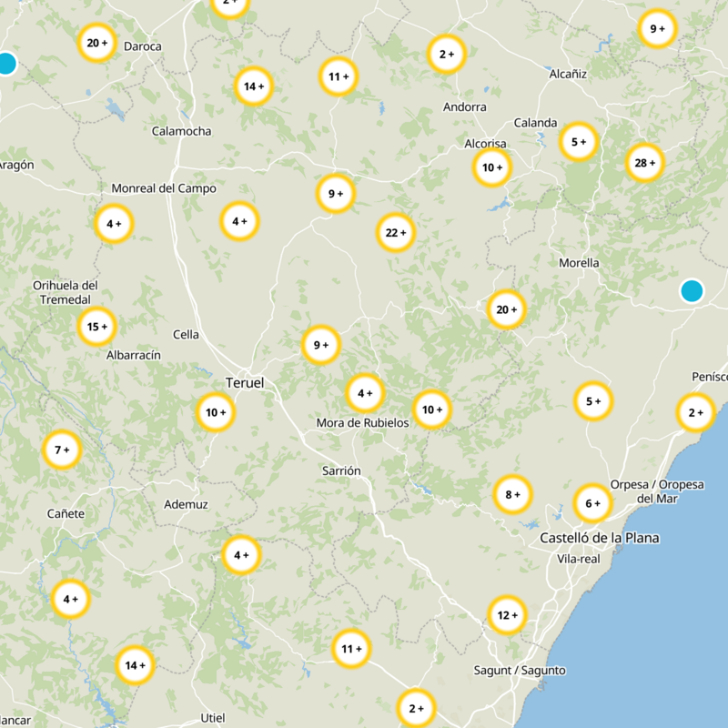
Task: Expand the 4+ cluster above Mora de Rubielos
Action: pyautogui.click(x=365, y=393)
